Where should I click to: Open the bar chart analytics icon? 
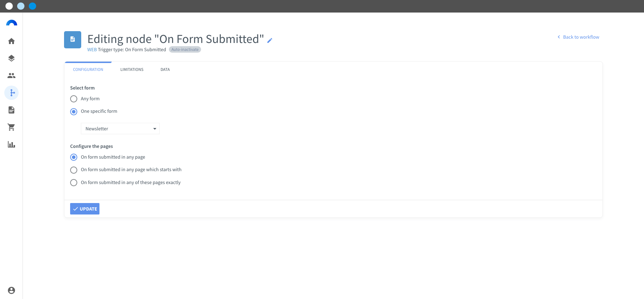click(x=11, y=144)
